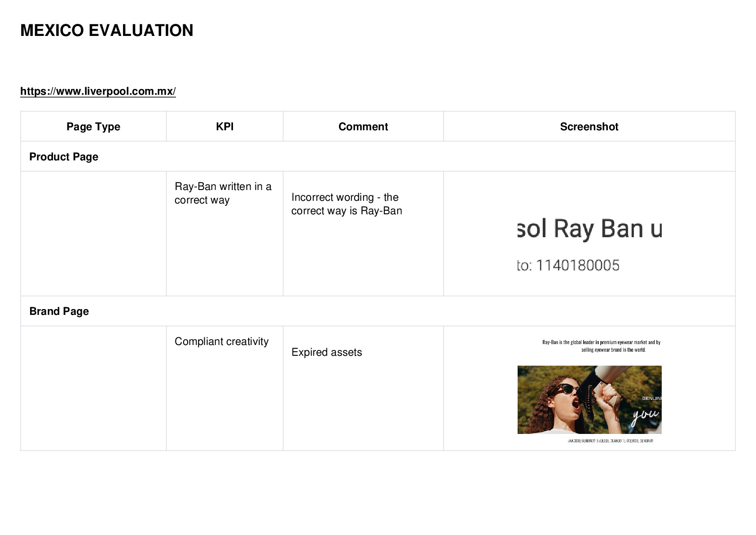The width and height of the screenshot is (756, 535).
Task: Open the megaphone woman brand image
Action: 589,400
